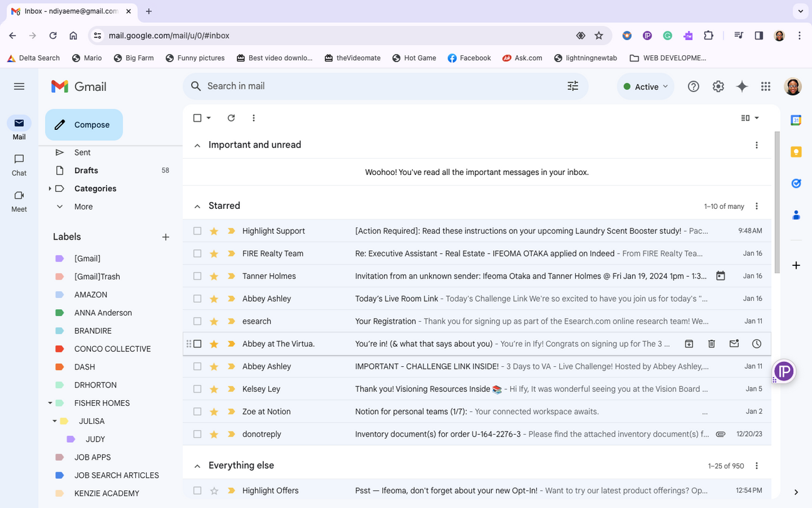Bookmark this page star in address bar

(599, 36)
